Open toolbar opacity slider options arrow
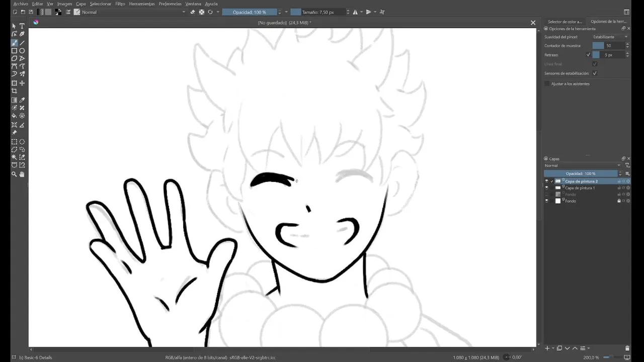644x362 pixels. (x=286, y=12)
